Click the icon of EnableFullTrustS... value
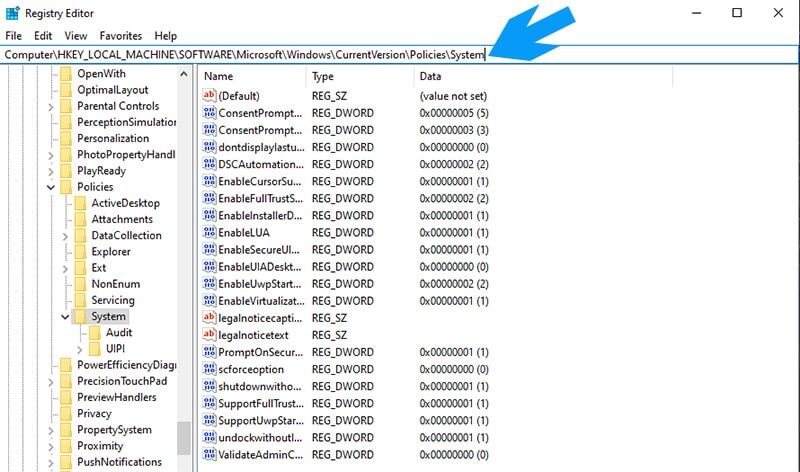Screen dimensions: 800x472 [x=209, y=198]
